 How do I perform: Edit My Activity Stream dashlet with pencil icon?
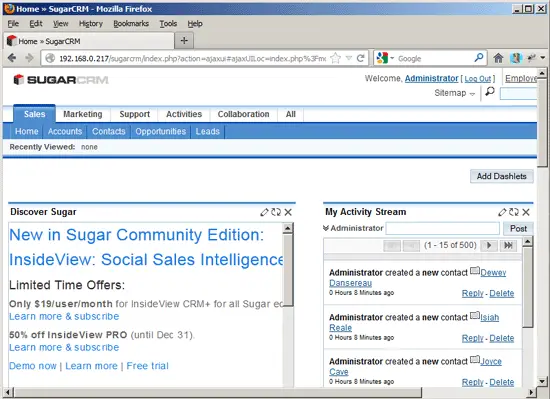[502, 212]
